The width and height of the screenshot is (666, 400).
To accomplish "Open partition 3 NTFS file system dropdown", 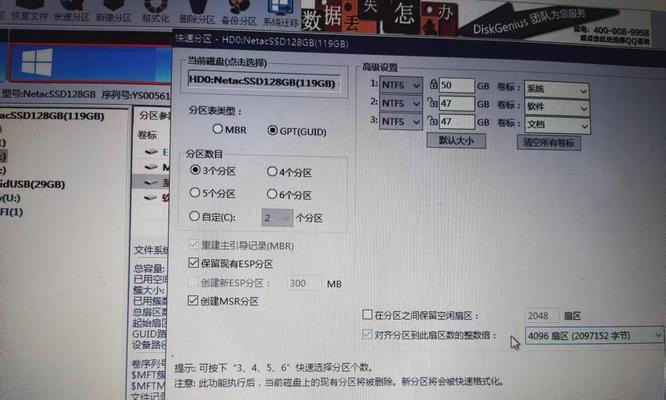I will 401,121.
